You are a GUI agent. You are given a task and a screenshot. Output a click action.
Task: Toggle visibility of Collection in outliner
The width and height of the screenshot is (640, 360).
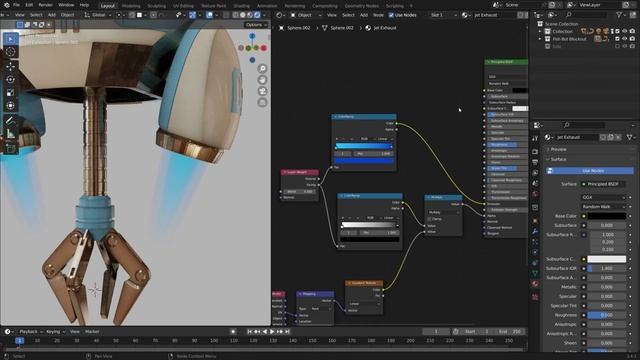click(625, 31)
